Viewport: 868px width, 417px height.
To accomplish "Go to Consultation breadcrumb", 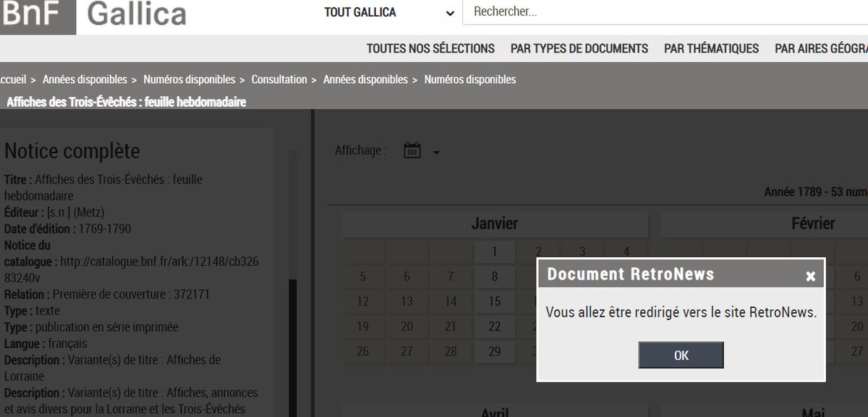I will [279, 79].
